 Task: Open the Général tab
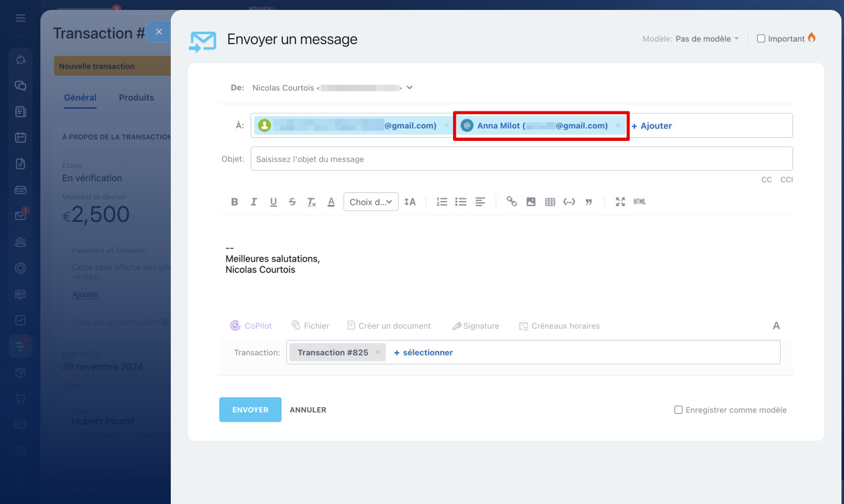(80, 98)
